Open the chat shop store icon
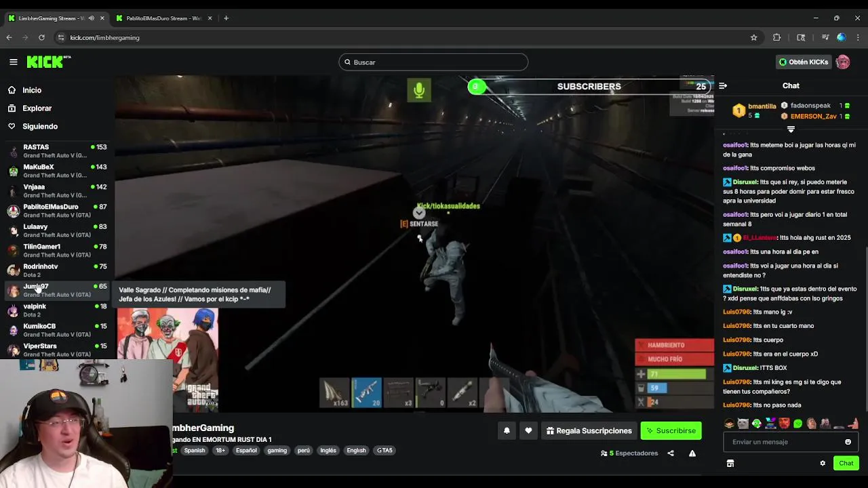Viewport: 868px width, 488px height. (730, 464)
